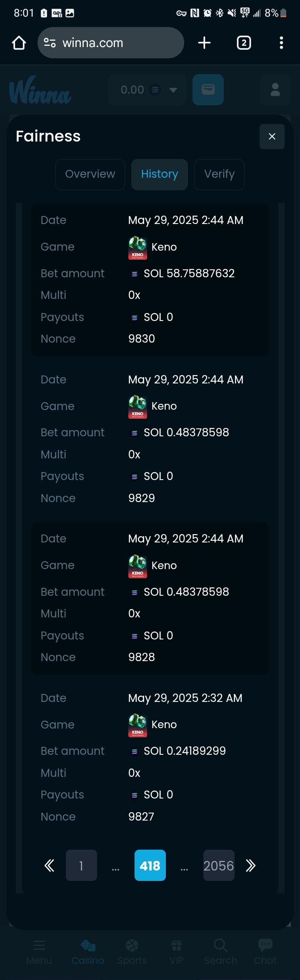
Task: Expand the 0.00 balance currency dropdown
Action: (173, 90)
